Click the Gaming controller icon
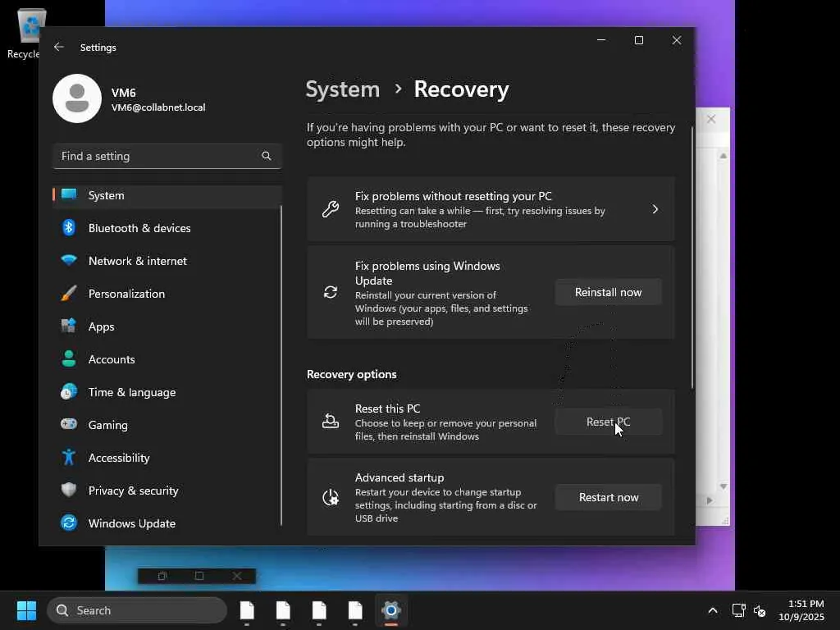 pos(69,424)
